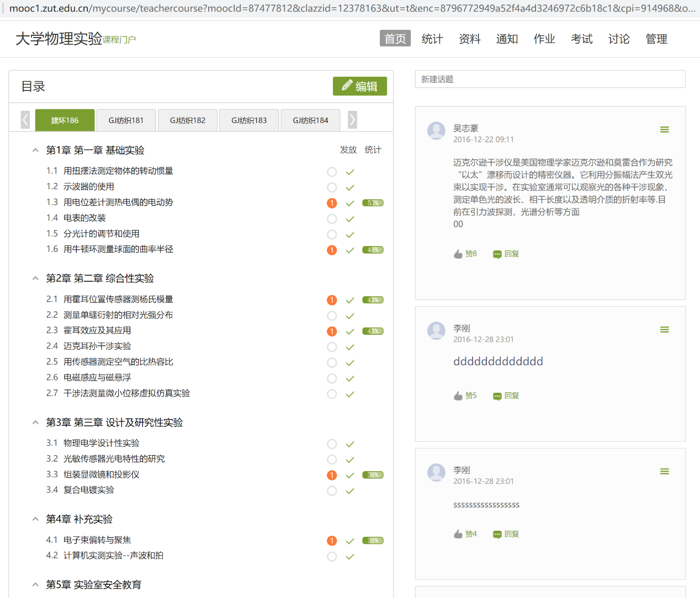Toggle the release circle for 1.2 示波器的使用
Image resolution: width=700 pixels, height=598 pixels.
(x=332, y=187)
